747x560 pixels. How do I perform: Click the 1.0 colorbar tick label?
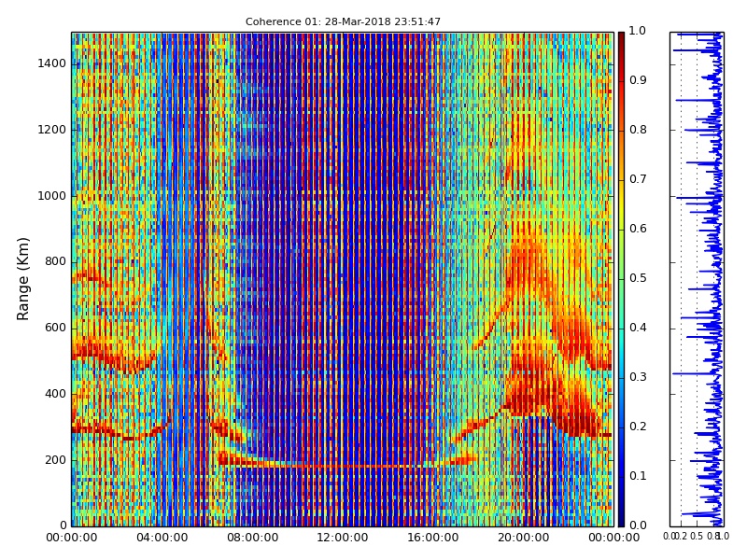click(x=638, y=31)
